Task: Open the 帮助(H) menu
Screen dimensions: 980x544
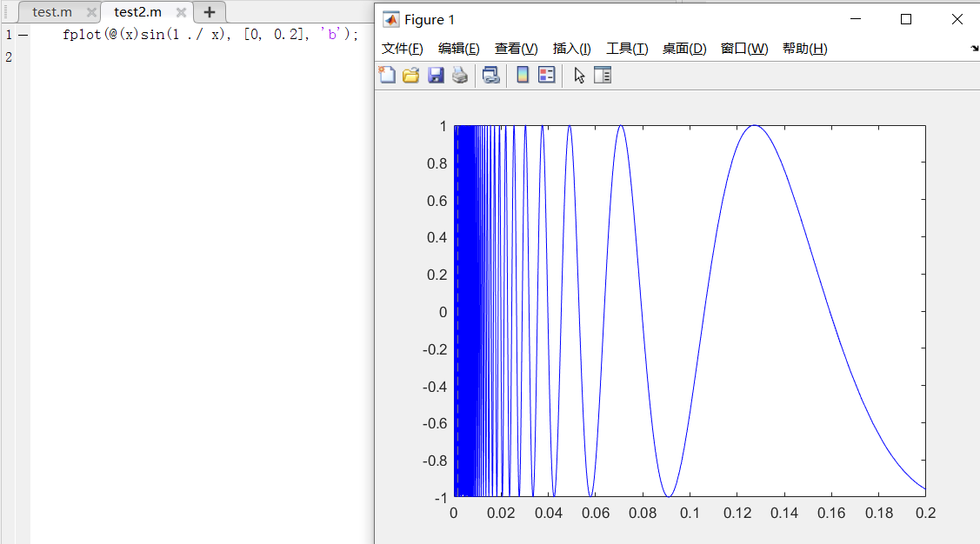Action: [x=805, y=49]
